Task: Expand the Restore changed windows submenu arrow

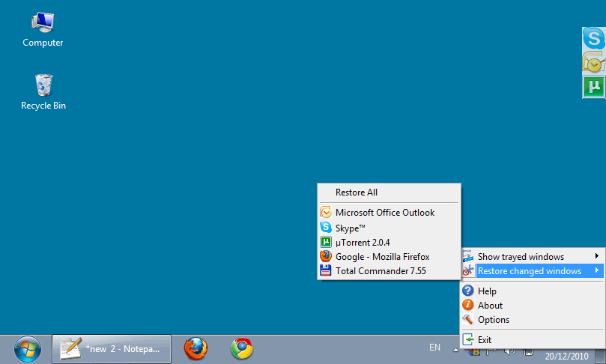Action: click(x=596, y=271)
